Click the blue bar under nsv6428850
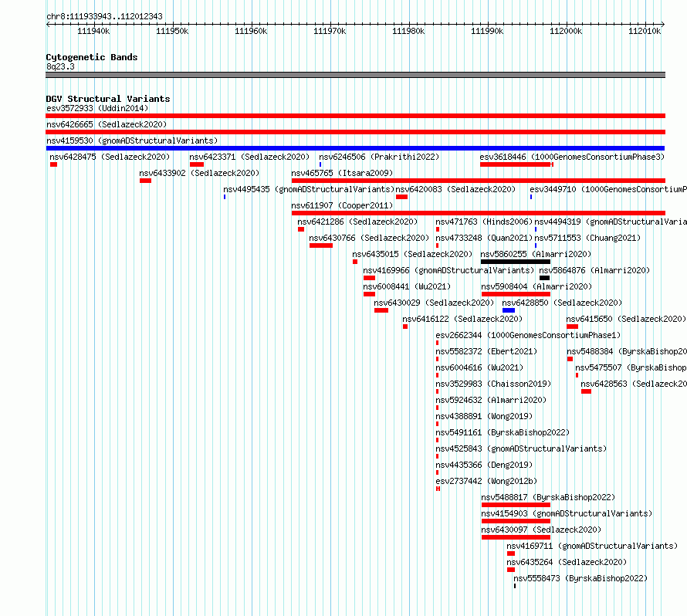 pyautogui.click(x=509, y=310)
